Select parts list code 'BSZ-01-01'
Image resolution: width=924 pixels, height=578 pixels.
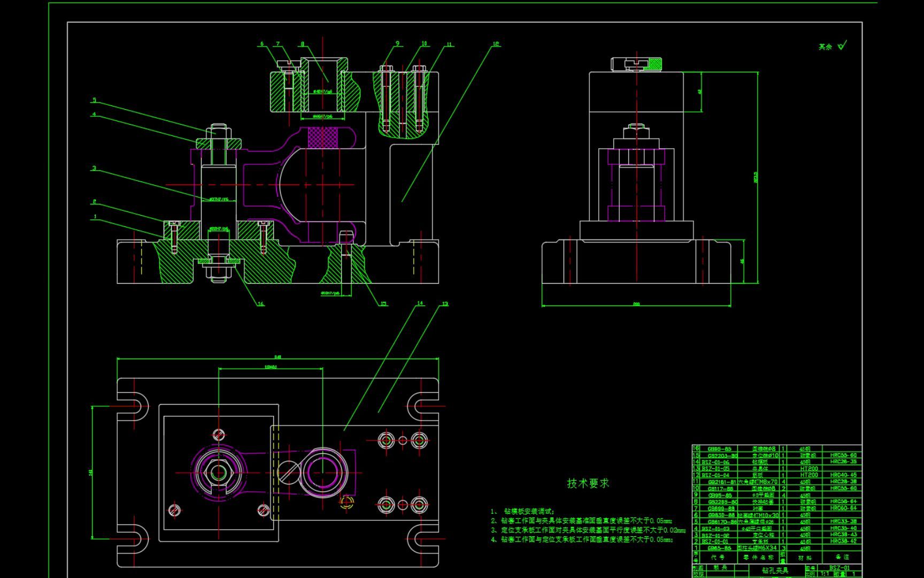tap(714, 542)
